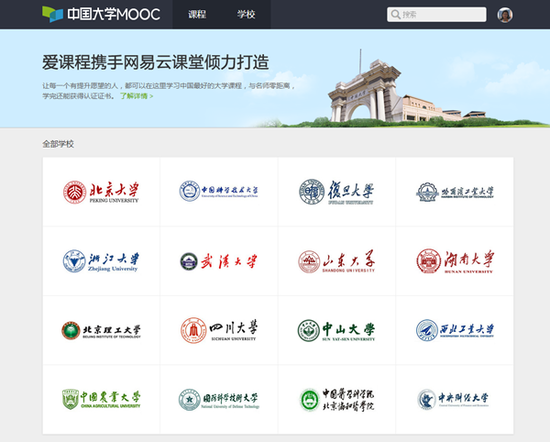Open the 课程 tab
This screenshot has height=442, width=550.
[x=197, y=14]
